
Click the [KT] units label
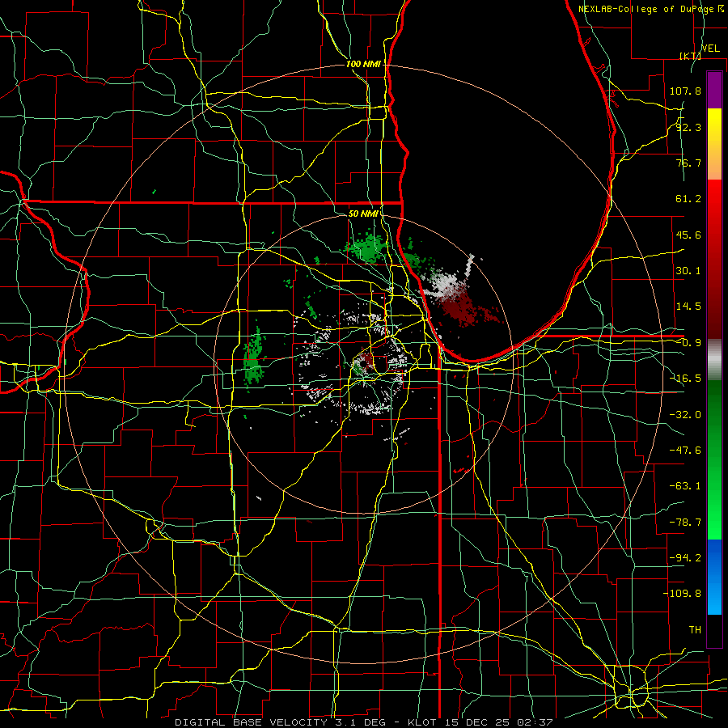pos(690,56)
